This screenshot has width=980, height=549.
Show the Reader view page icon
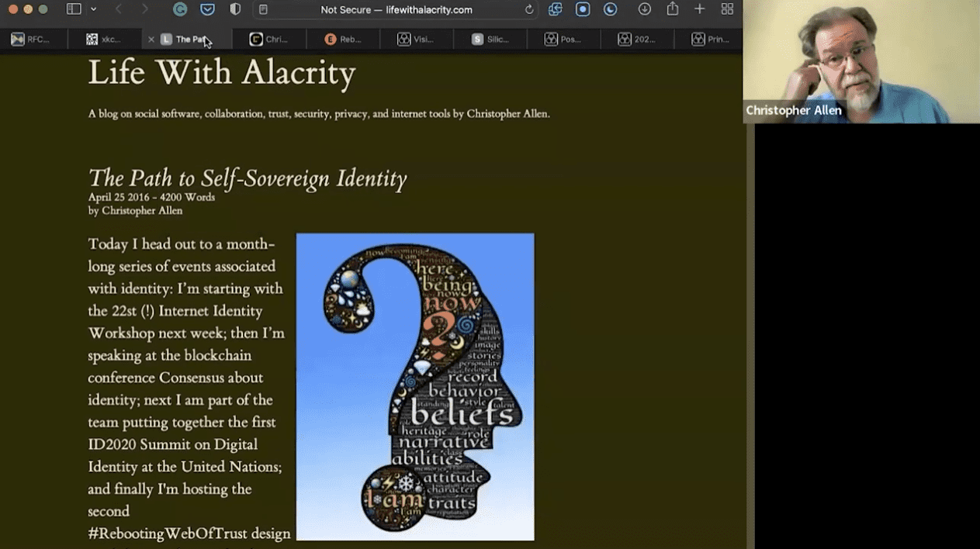[x=264, y=10]
